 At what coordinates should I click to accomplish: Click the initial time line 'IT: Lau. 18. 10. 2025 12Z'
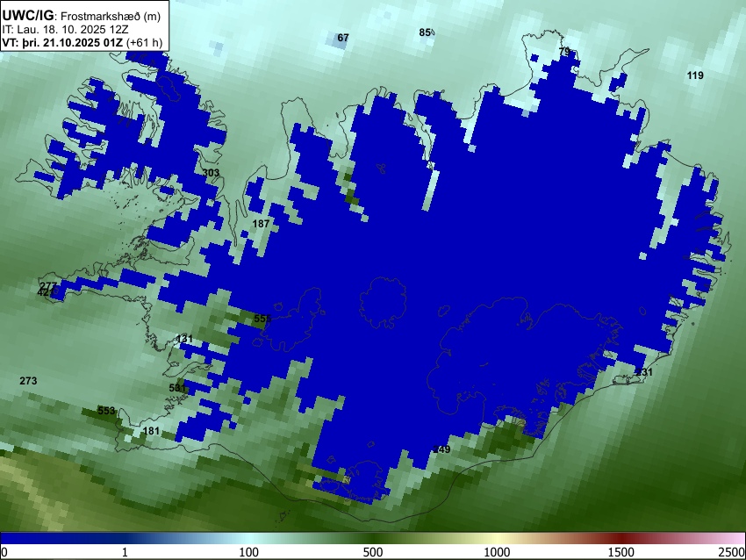(65, 30)
